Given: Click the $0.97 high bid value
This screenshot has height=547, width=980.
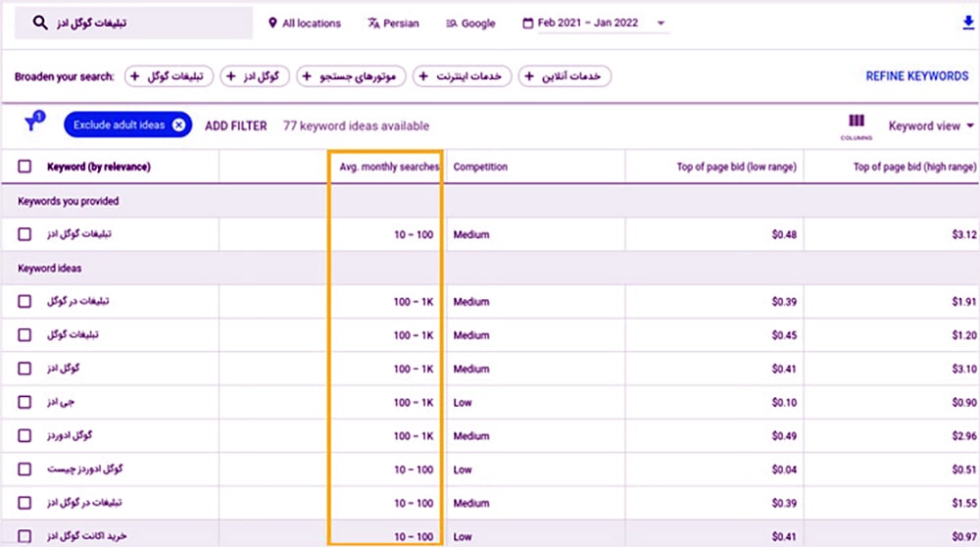Looking at the screenshot, I should click(963, 536).
